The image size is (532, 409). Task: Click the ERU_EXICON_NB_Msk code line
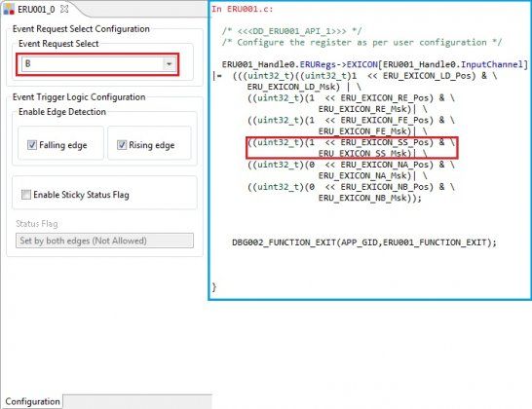pos(370,198)
